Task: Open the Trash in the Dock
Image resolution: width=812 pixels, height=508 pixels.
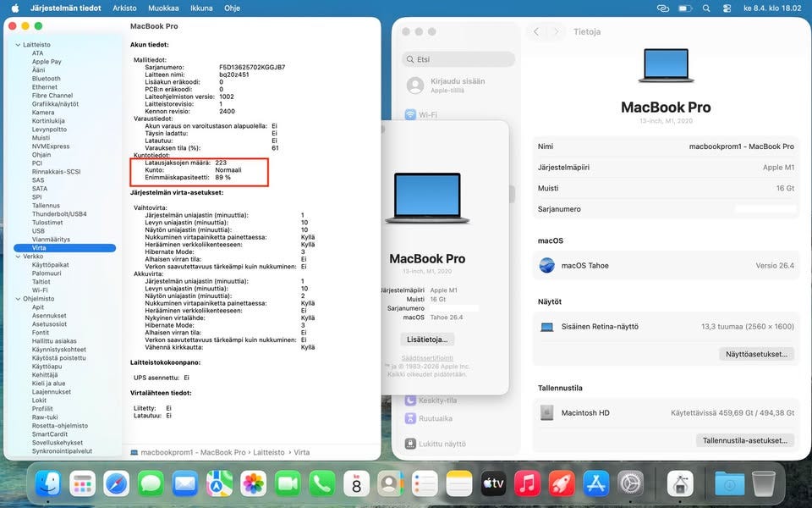Action: (764, 484)
